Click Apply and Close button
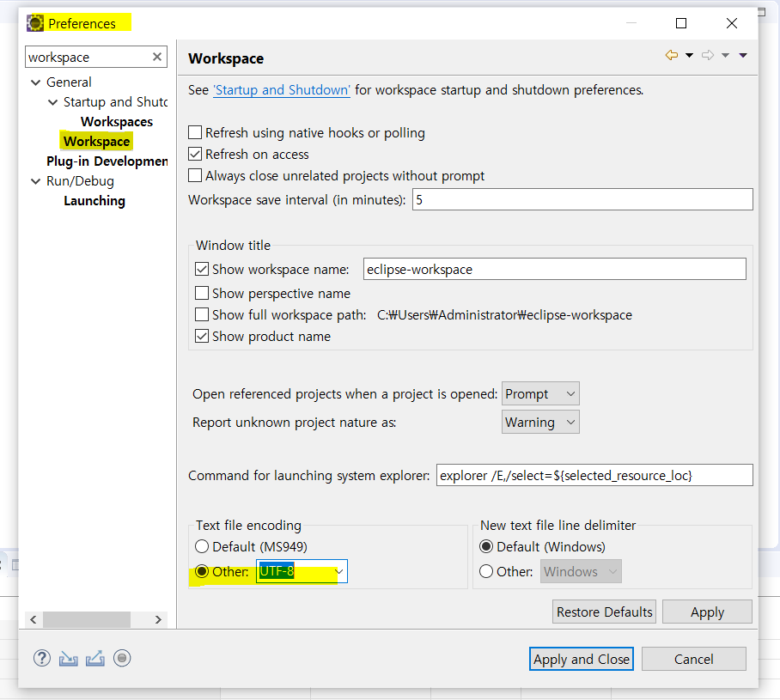This screenshot has height=700, width=780. 581,659
